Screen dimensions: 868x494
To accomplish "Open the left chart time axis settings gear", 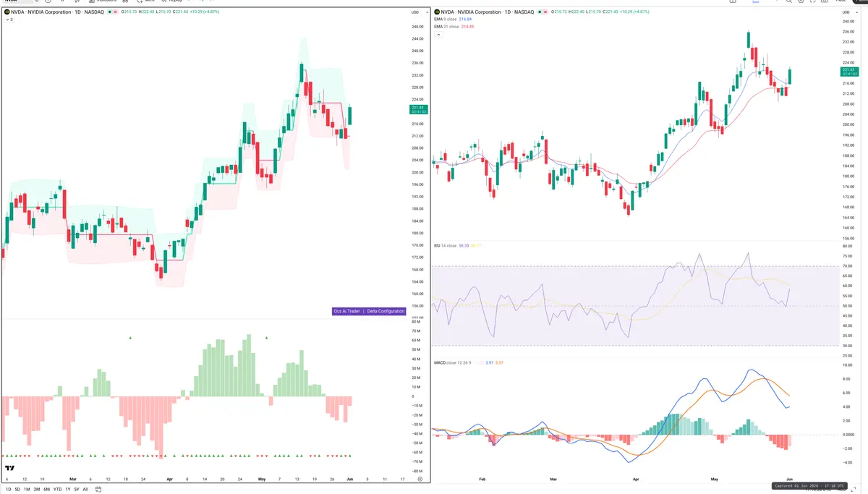I will coord(421,479).
